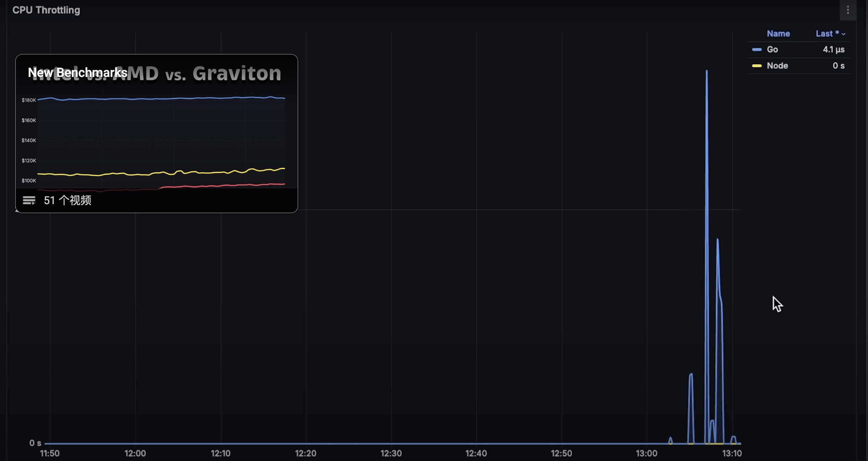Click the 13:00 time axis label
Screen dimensions: 868x461
646,453
